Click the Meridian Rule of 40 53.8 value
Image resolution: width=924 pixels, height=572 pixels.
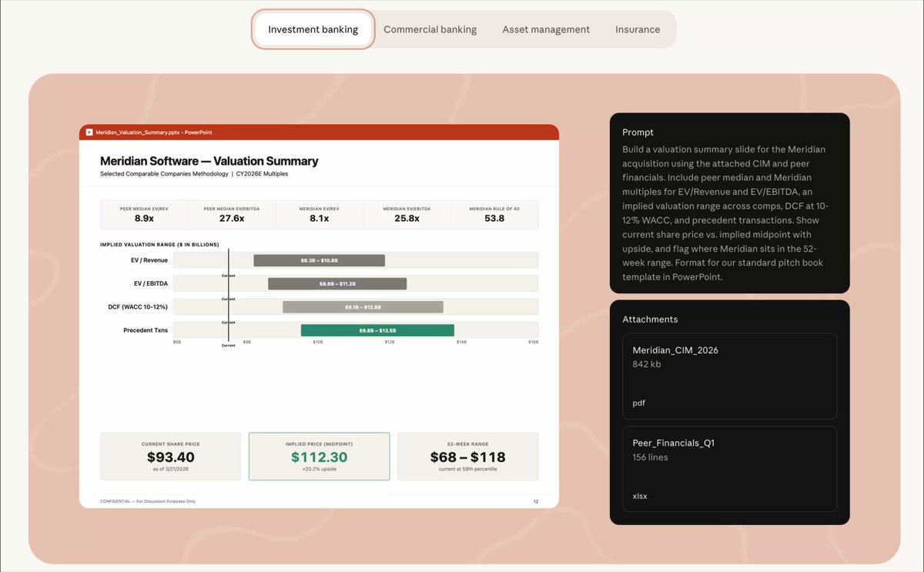point(494,219)
